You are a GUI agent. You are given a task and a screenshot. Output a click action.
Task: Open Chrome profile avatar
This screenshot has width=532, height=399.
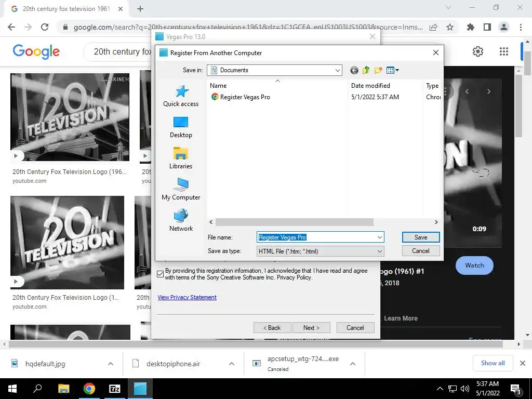(x=504, y=27)
